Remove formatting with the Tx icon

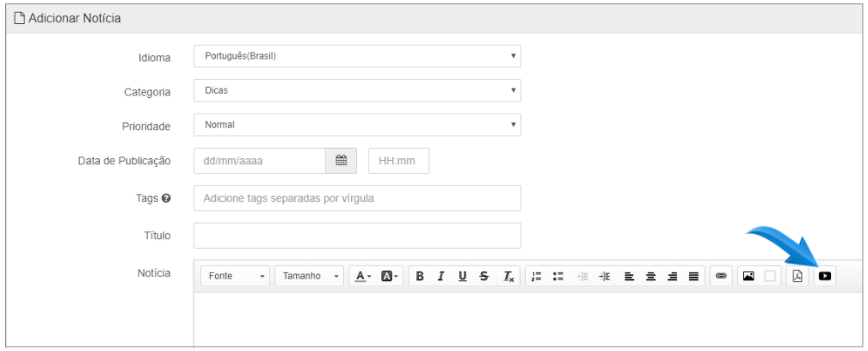(508, 275)
